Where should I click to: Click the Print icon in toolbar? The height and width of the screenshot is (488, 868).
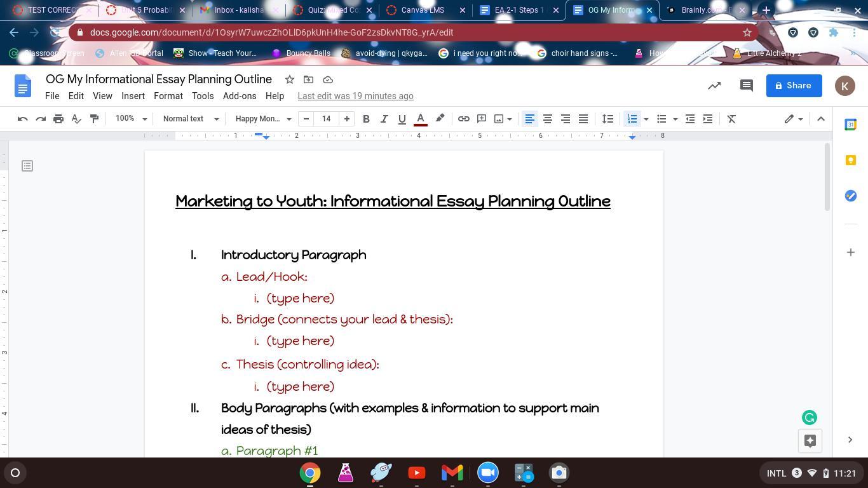tap(58, 119)
